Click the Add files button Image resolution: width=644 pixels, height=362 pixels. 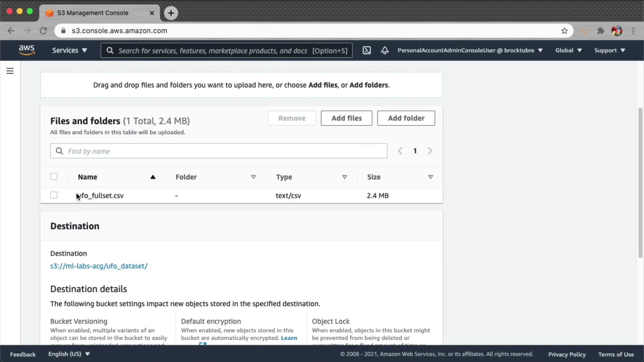pos(346,118)
